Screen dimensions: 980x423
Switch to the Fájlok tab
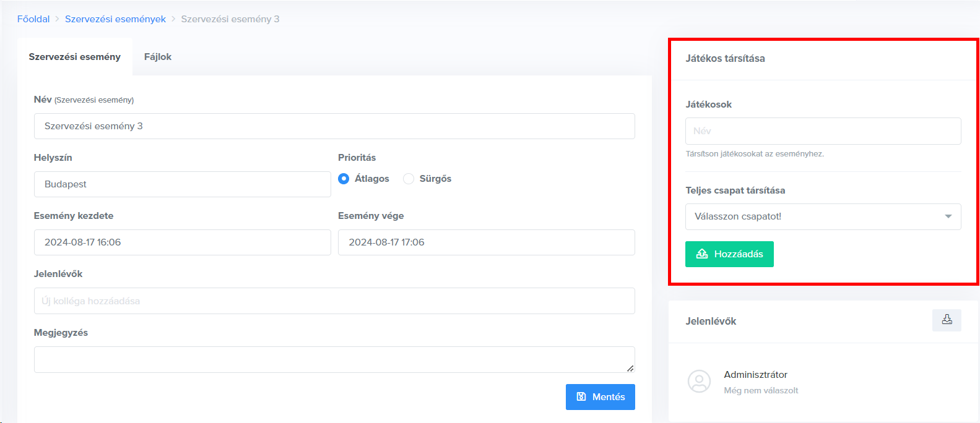point(157,57)
